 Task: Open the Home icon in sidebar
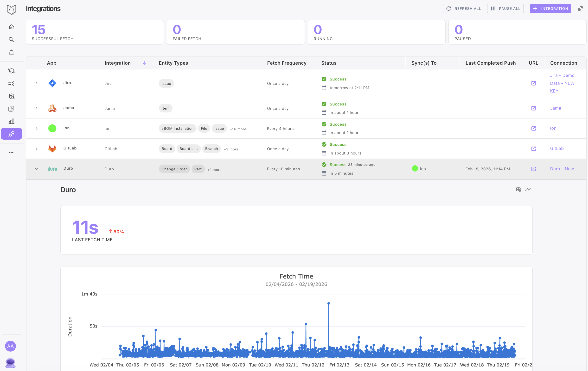click(11, 27)
